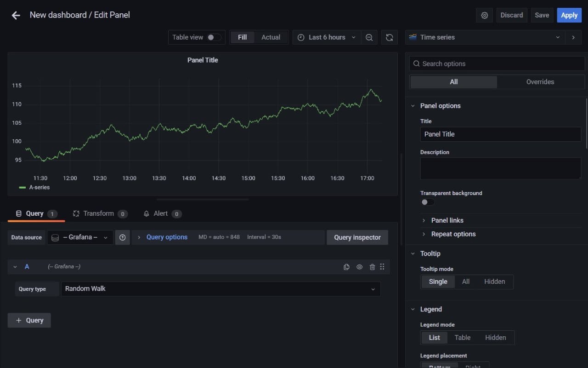Screen dimensions: 588x368
Task: Click inside the panel Title field
Action: [500, 134]
